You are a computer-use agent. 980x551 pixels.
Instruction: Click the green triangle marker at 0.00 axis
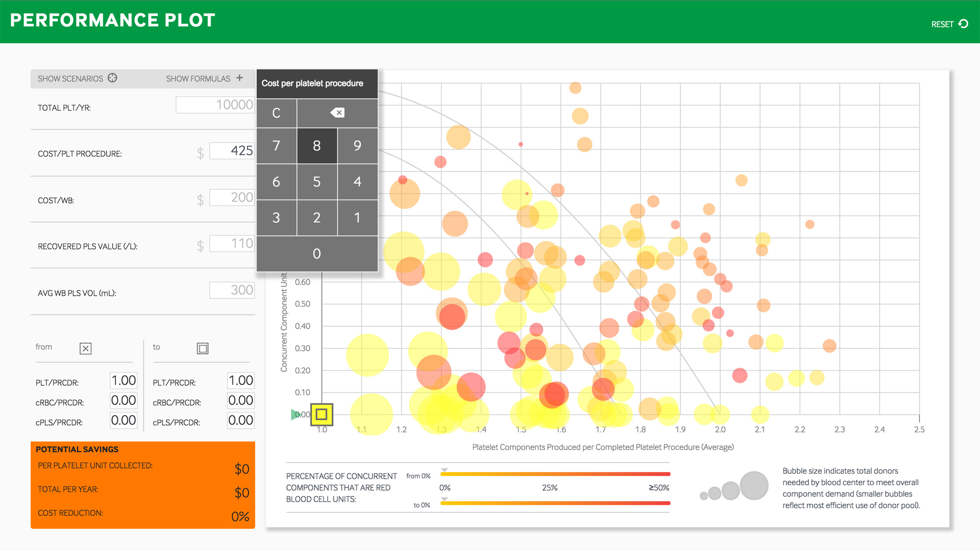(295, 414)
